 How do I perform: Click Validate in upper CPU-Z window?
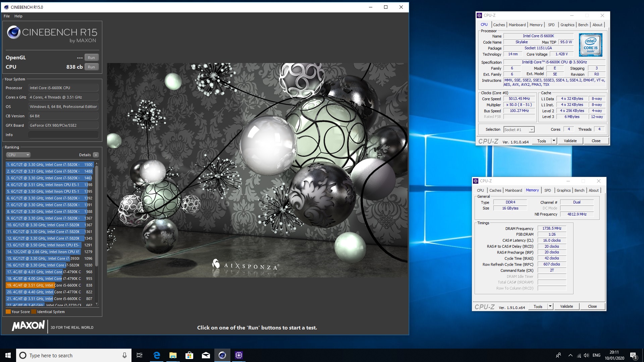pos(570,141)
